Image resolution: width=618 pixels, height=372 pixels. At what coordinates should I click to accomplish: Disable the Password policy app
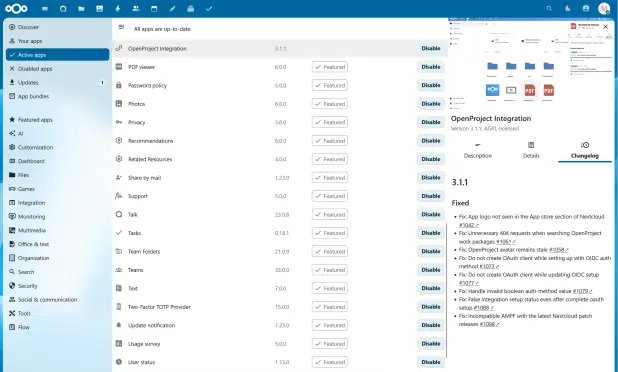(x=431, y=85)
